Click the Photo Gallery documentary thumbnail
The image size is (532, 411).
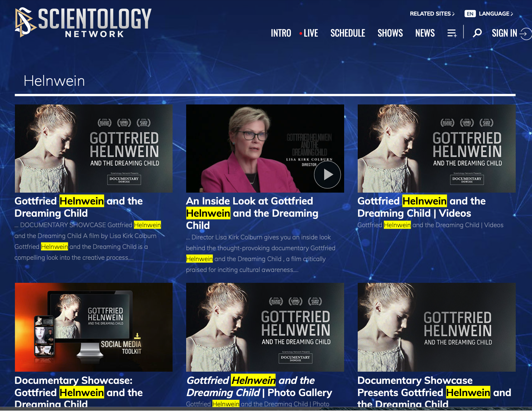(x=265, y=327)
